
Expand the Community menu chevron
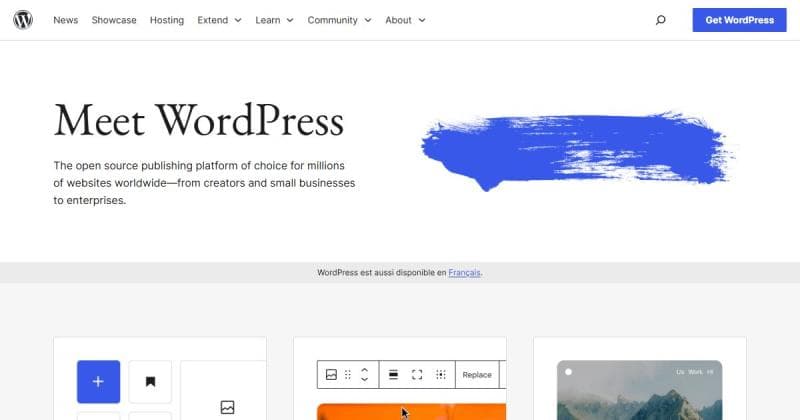click(368, 20)
